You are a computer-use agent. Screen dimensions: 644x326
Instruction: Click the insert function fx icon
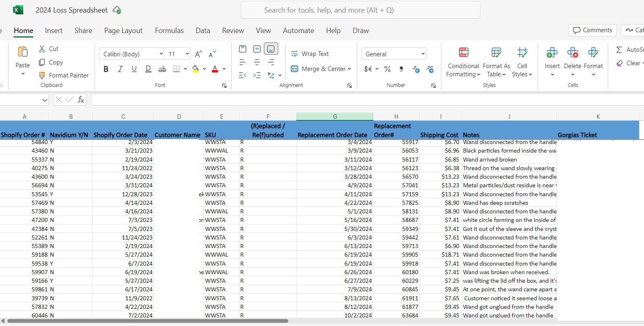point(81,100)
